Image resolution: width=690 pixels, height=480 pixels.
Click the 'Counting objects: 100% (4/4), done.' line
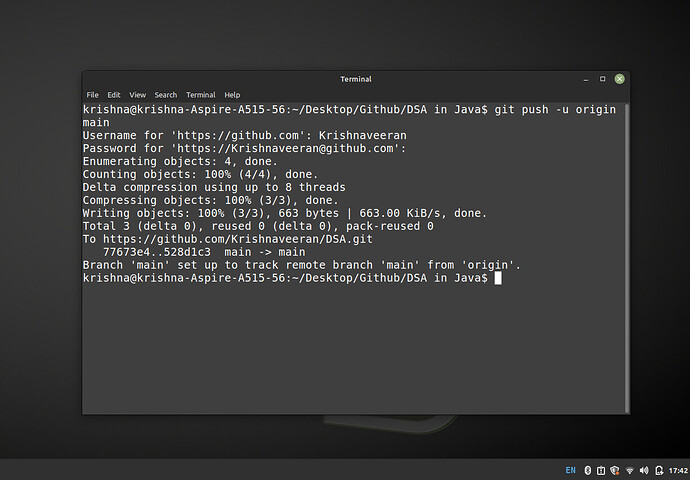[200, 174]
